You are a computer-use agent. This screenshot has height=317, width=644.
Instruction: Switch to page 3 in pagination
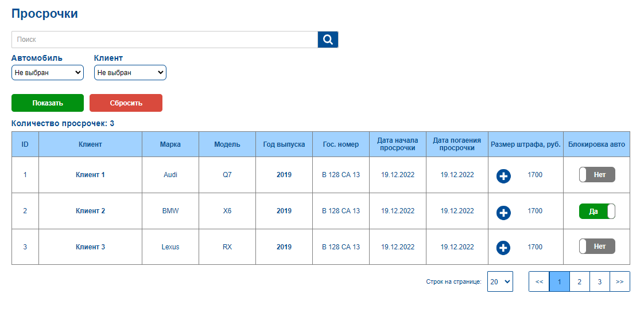click(600, 281)
